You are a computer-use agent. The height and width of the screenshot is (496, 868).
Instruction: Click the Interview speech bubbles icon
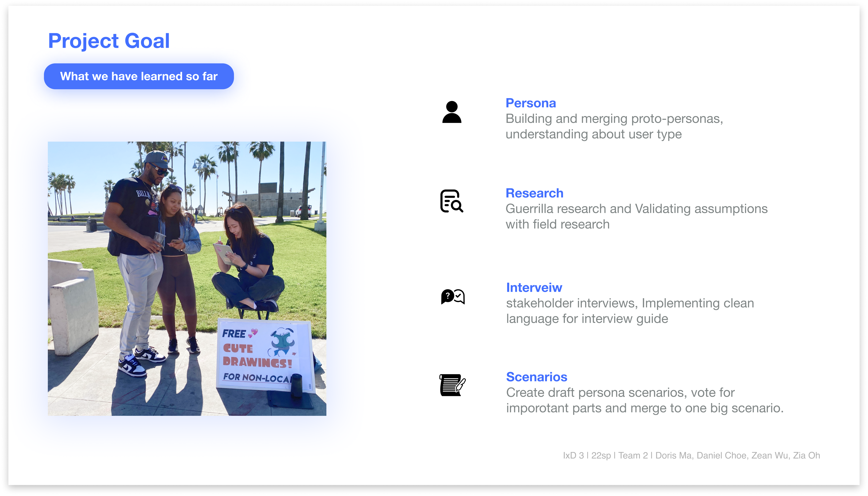452,296
